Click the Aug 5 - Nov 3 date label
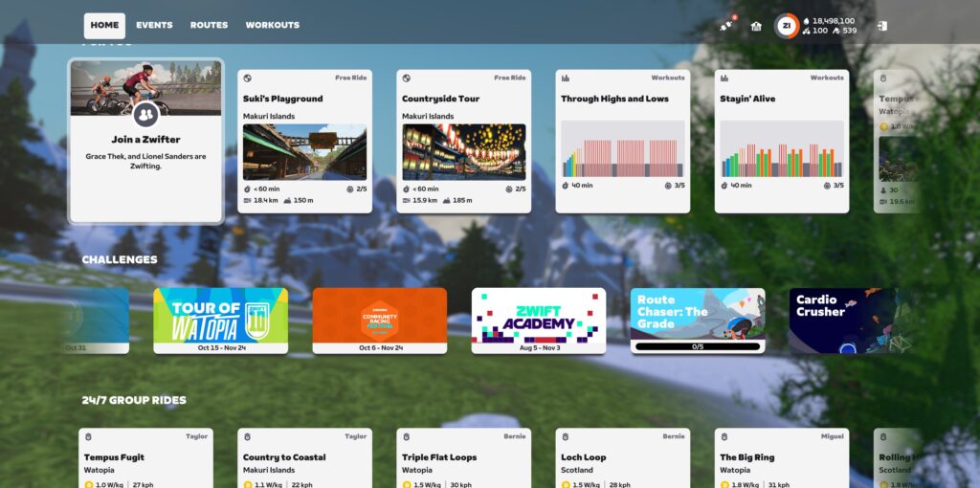This screenshot has height=488, width=980. coord(539,347)
